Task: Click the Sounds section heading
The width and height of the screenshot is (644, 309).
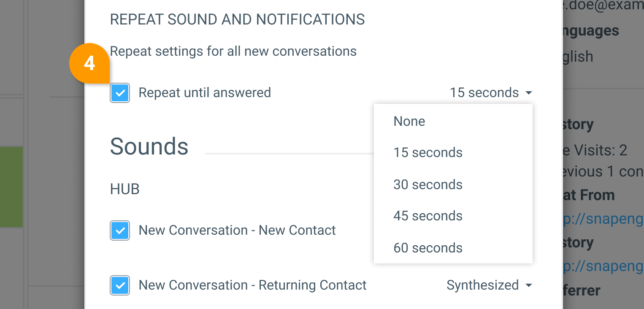Action: (x=149, y=146)
